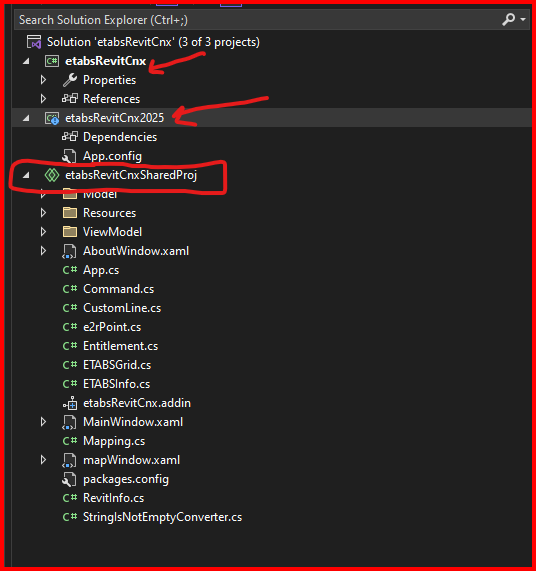Click the shared project diamond icon
The width and height of the screenshot is (536, 571).
tap(52, 175)
